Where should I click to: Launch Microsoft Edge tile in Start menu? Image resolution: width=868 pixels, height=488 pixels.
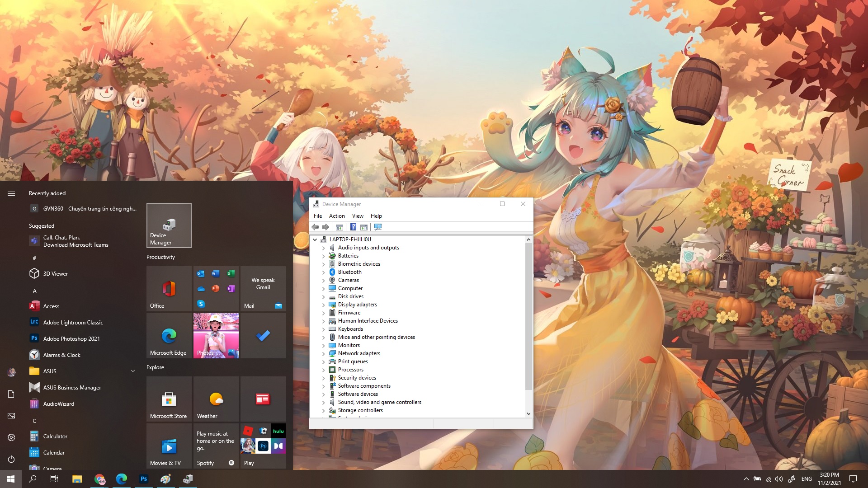pyautogui.click(x=169, y=336)
